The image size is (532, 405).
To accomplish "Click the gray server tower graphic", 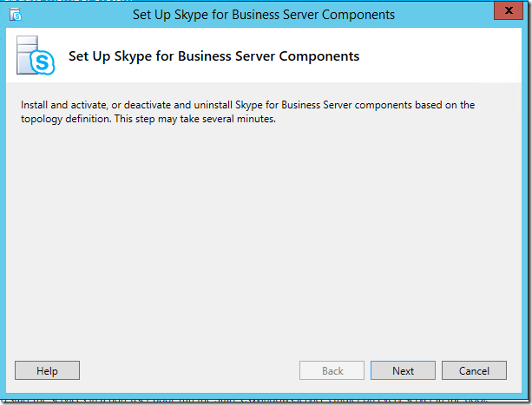I will 27,55.
